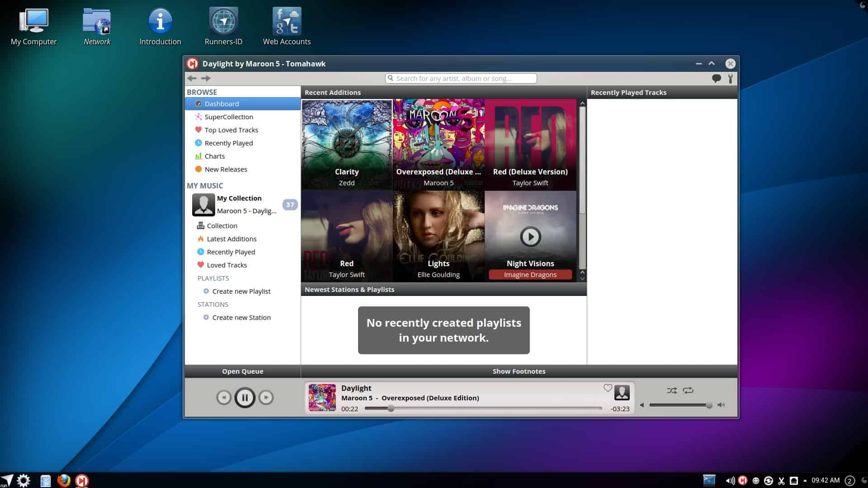
Task: Expand hidden system tray icons arrow
Action: 805,481
